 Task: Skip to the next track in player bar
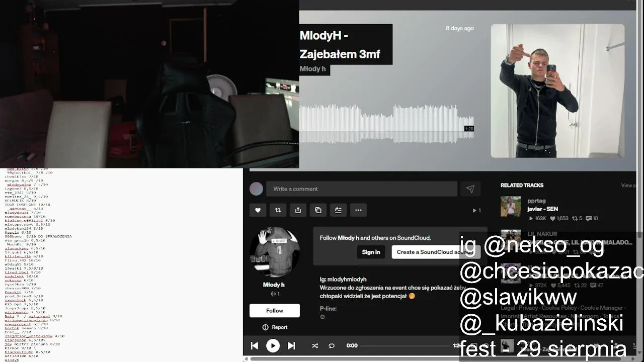point(291,345)
